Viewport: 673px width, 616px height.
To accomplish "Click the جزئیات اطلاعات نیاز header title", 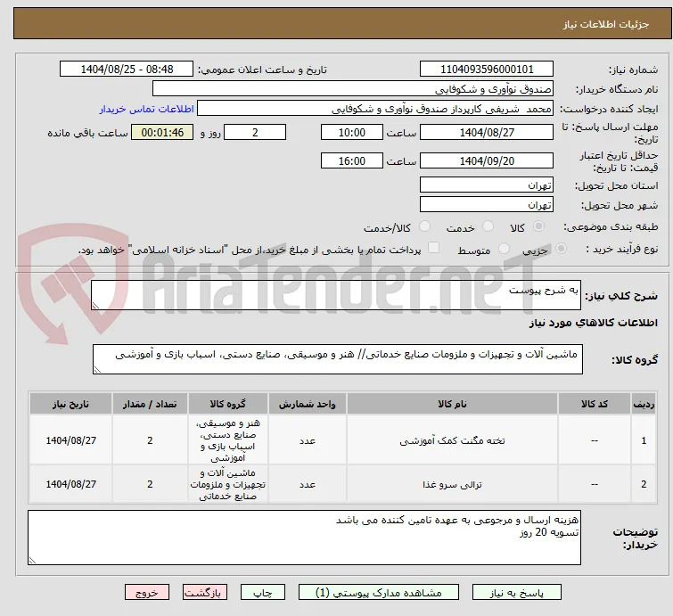I will click(x=605, y=24).
